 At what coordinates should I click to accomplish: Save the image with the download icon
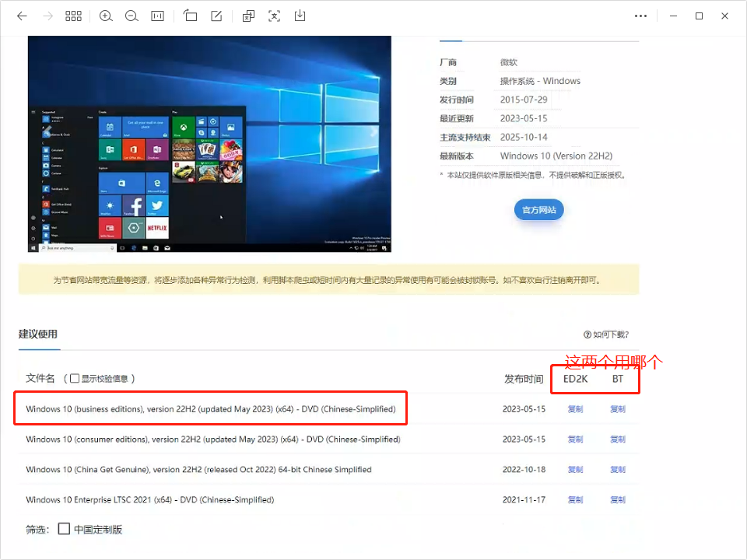point(300,16)
